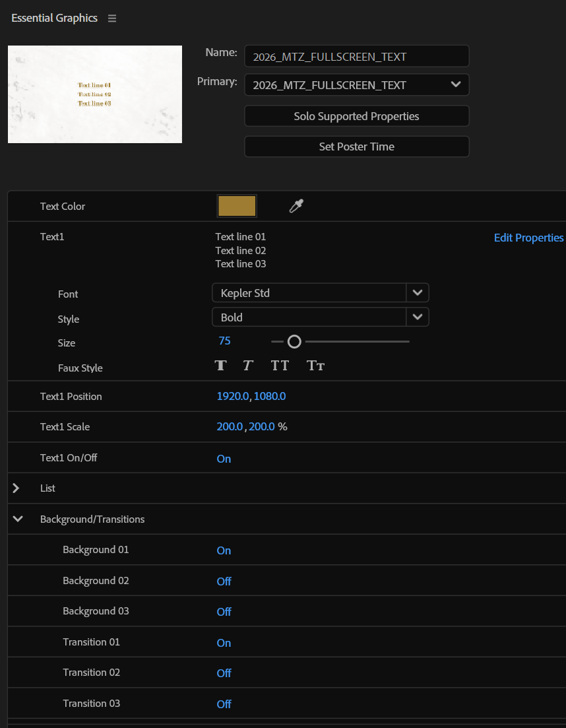Screen dimensions: 566x728
Task: Click the Essential Graphics panel title
Action: pos(54,18)
